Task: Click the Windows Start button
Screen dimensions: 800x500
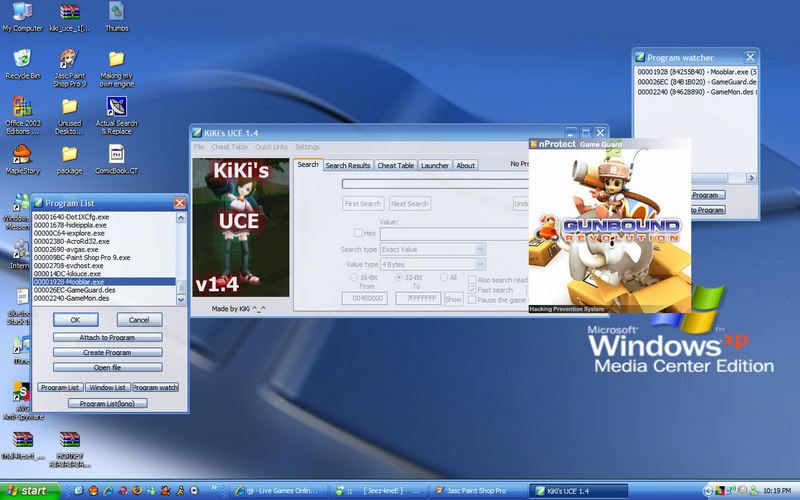Action: click(30, 491)
